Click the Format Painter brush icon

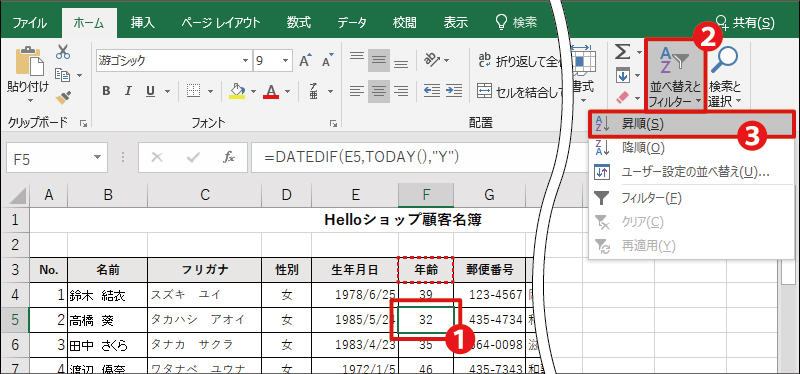point(63,97)
